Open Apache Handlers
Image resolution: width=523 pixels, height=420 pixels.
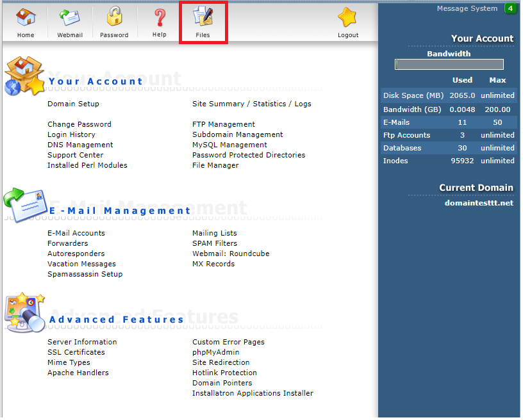tap(78, 374)
